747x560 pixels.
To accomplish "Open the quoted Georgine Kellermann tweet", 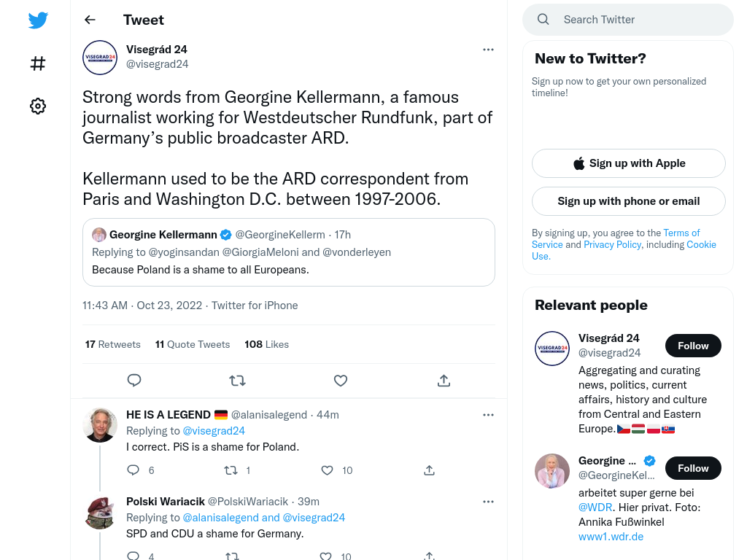I will pos(289,252).
